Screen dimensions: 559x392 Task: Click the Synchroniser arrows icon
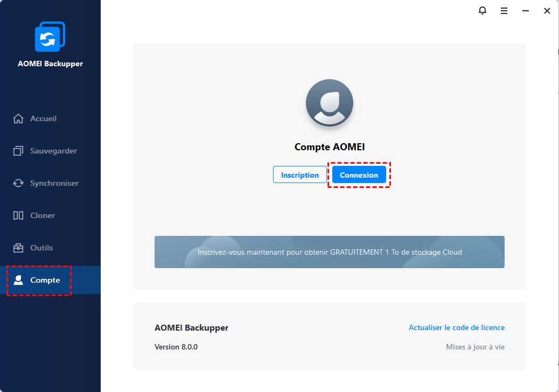tap(18, 183)
